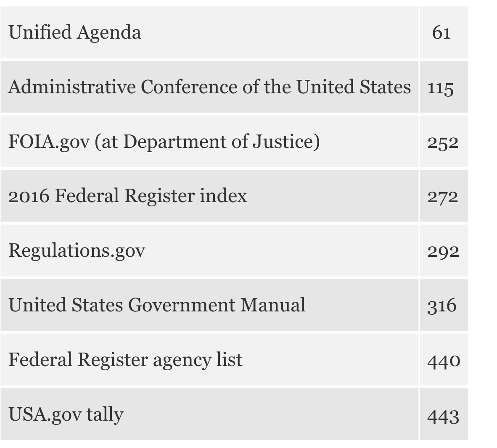
Task: Select the value 292 beside Regulations.gov
Action: pos(443,251)
